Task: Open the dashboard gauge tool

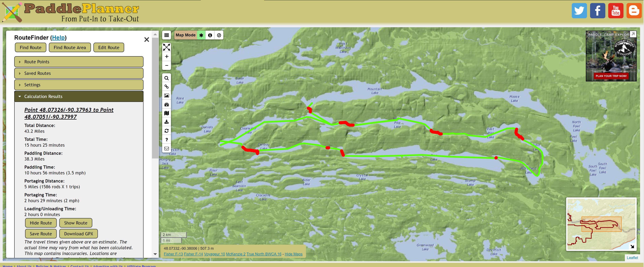Action: (x=167, y=105)
